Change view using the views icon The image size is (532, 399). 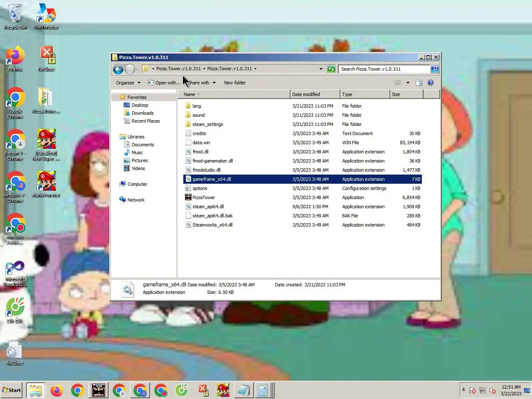tap(398, 83)
